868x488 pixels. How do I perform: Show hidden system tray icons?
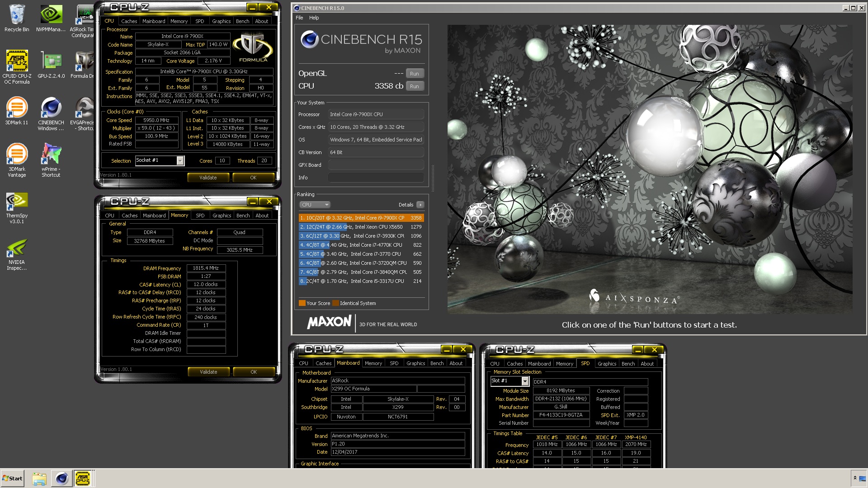855,478
